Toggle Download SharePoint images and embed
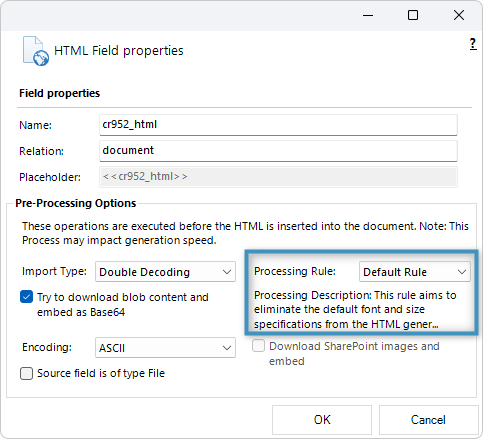Image resolution: width=483 pixels, height=439 pixels. pyautogui.click(x=258, y=346)
